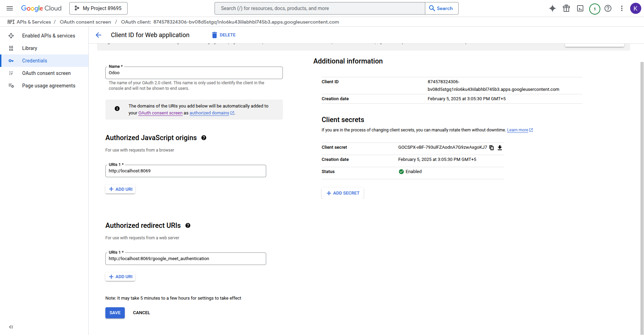
Task: Click the Google Cloud logo
Action: 41,8
